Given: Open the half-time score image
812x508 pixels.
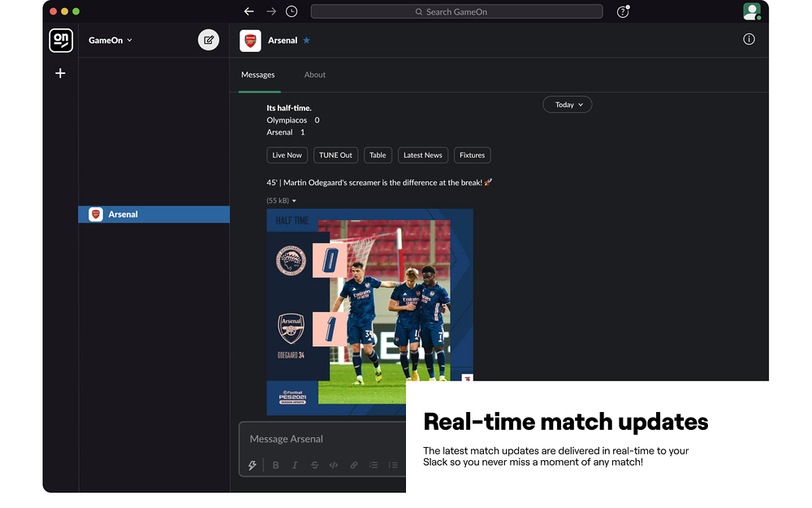Looking at the screenshot, I should coord(369,311).
